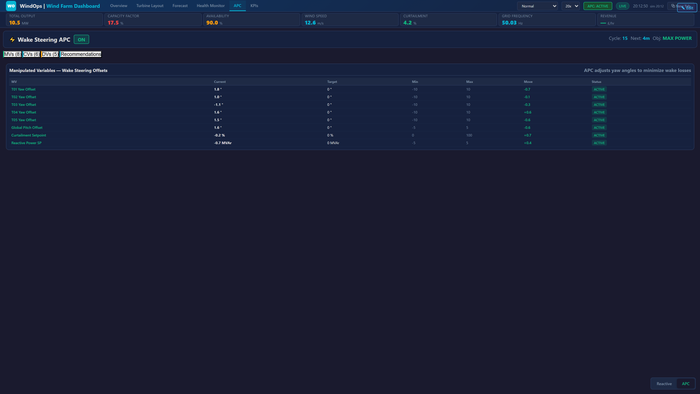Click the Target column header
700x394 pixels.
tap(332, 82)
